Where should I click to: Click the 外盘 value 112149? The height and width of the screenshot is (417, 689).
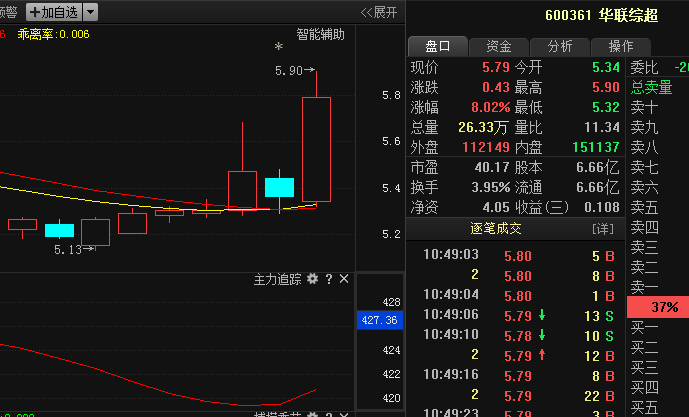pyautogui.click(x=486, y=147)
